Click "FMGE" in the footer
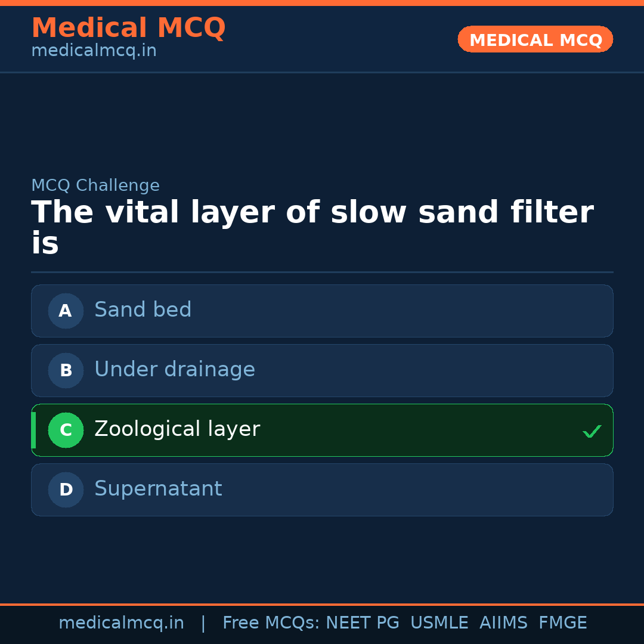 [x=562, y=623]
